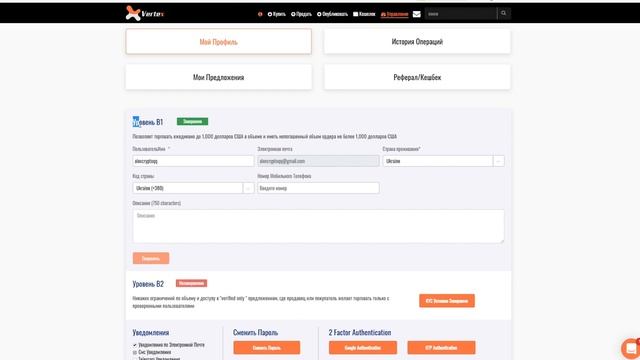Click the 2 Factor Authentication heading
640x360 pixels.
360,333
